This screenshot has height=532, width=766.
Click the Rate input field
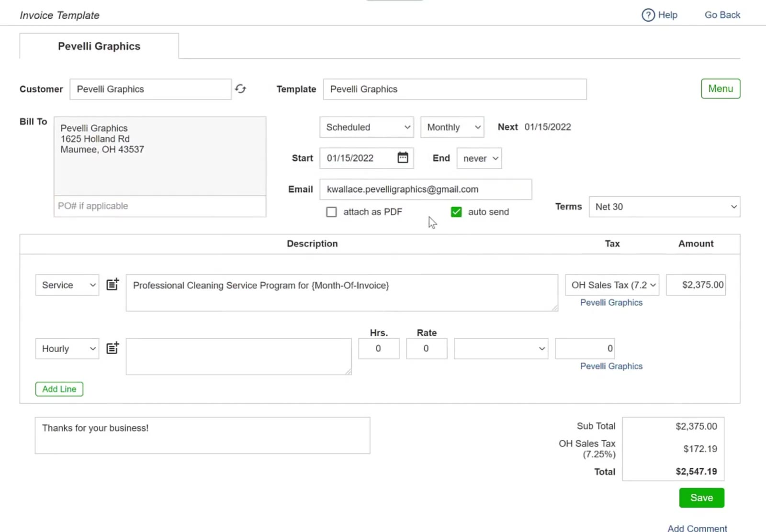(427, 349)
